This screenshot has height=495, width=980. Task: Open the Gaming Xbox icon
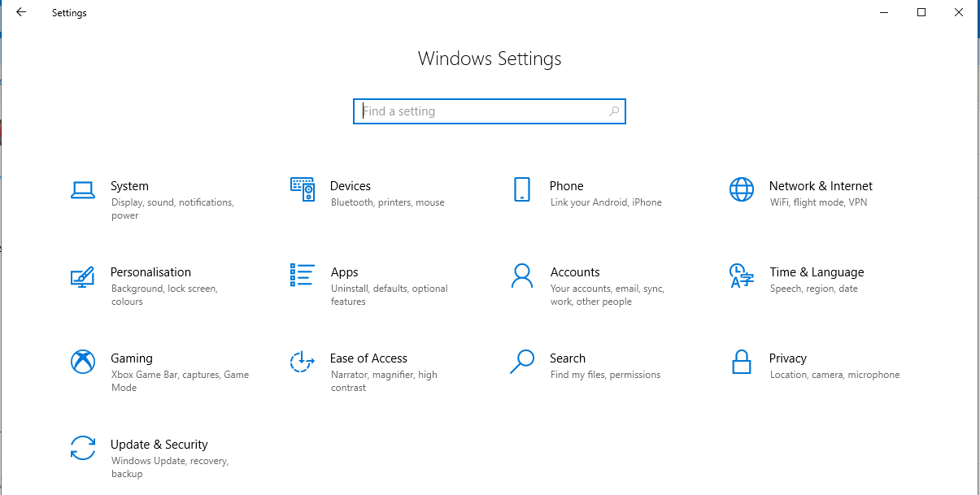coord(83,362)
